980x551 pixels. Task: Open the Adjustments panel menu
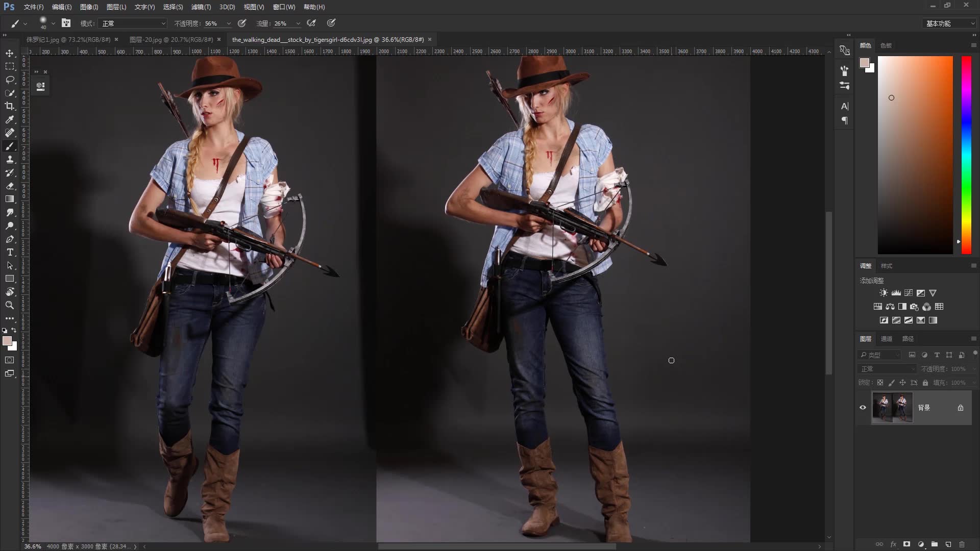(973, 266)
